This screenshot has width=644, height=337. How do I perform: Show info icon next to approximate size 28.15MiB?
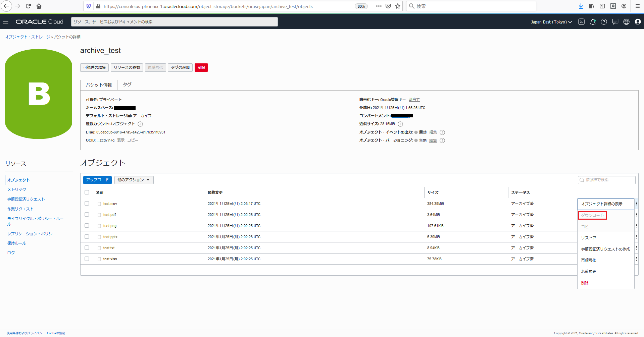click(400, 124)
